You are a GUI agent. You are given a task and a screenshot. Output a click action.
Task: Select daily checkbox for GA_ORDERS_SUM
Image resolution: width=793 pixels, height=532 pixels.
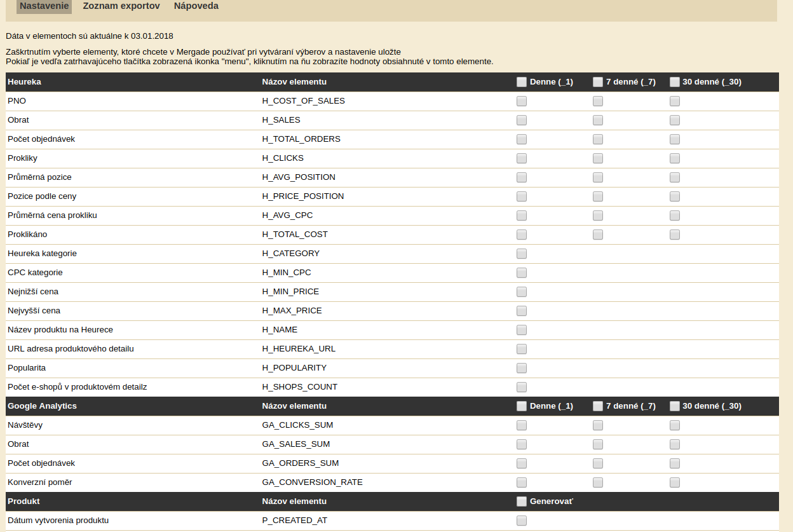coord(522,463)
